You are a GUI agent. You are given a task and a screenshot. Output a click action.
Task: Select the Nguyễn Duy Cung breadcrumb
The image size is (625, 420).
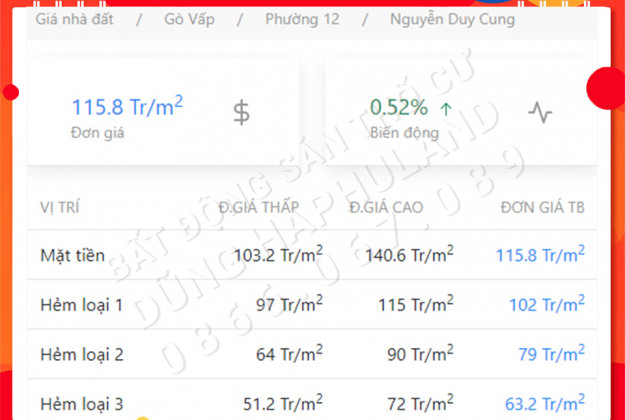(452, 19)
